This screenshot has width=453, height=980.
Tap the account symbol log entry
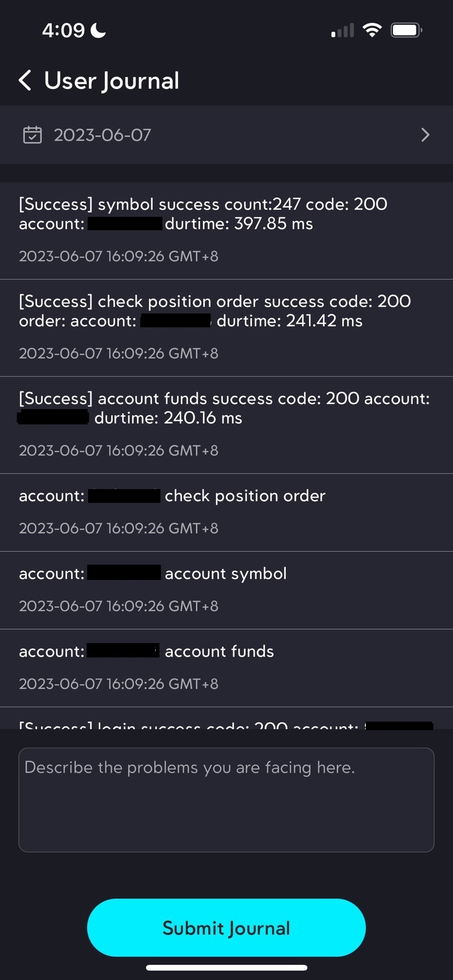coord(226,590)
